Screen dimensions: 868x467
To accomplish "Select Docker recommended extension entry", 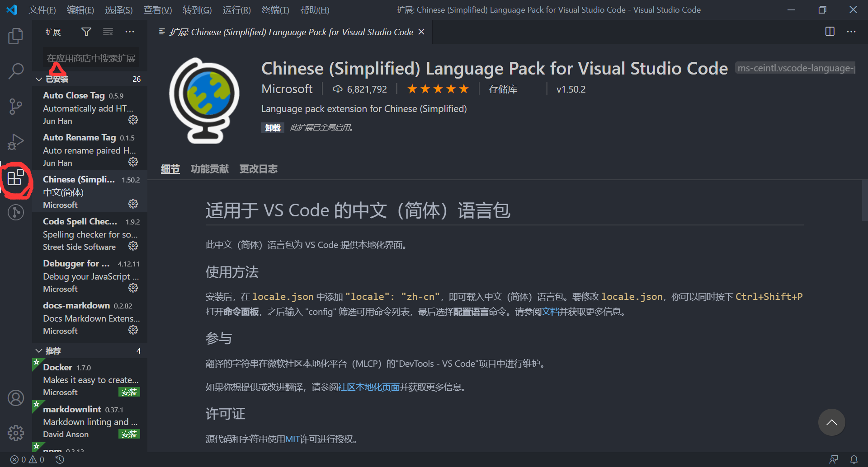I will tap(90, 379).
